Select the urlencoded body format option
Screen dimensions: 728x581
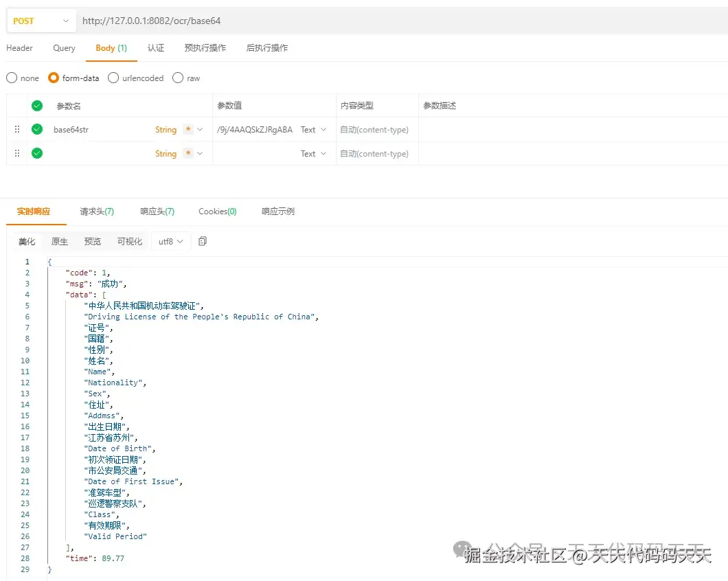pos(113,78)
